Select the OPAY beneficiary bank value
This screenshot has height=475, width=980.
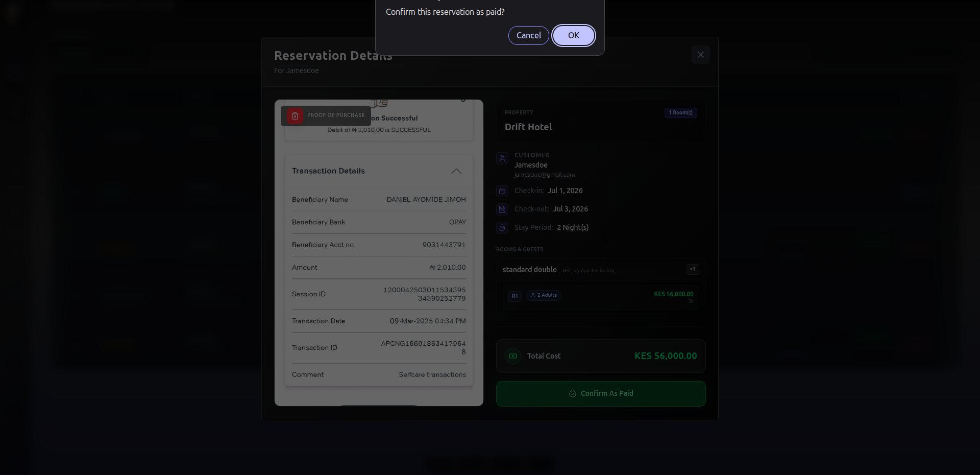click(x=457, y=222)
